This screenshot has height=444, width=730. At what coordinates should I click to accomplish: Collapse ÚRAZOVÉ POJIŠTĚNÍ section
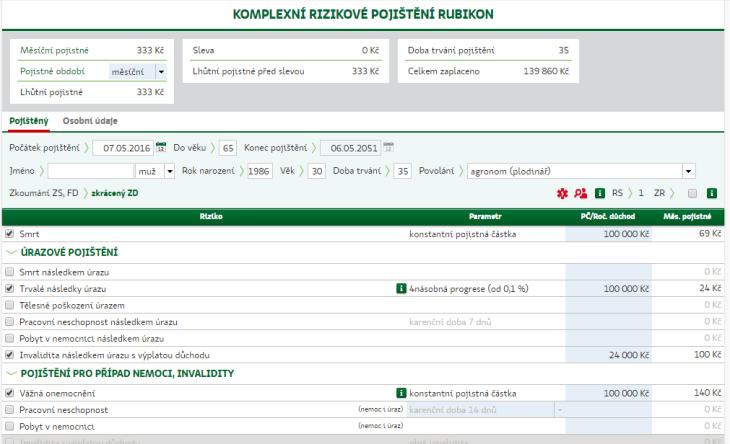point(11,252)
